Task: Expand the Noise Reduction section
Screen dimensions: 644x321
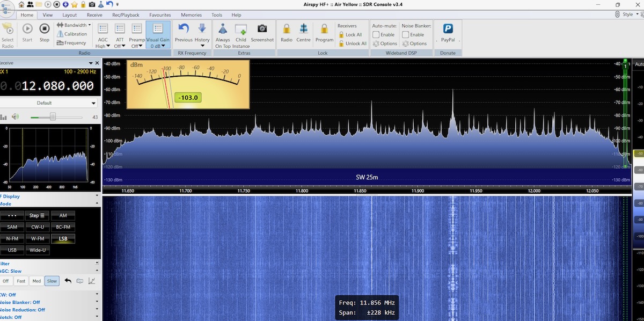Action: pos(97,310)
